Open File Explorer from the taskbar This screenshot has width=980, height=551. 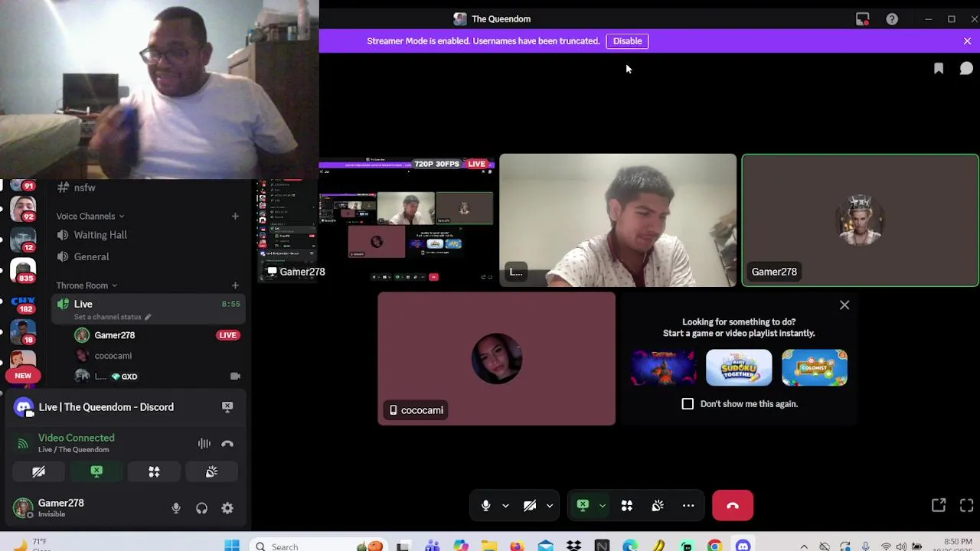coord(489,546)
